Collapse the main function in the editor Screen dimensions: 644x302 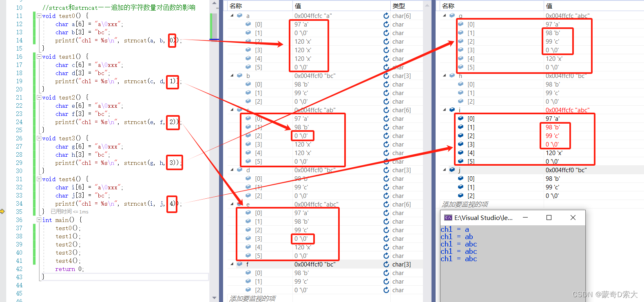39,220
